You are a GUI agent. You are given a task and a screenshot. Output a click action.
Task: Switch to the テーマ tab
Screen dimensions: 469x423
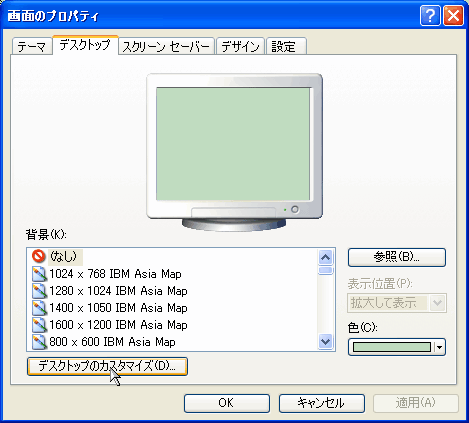tap(32, 46)
